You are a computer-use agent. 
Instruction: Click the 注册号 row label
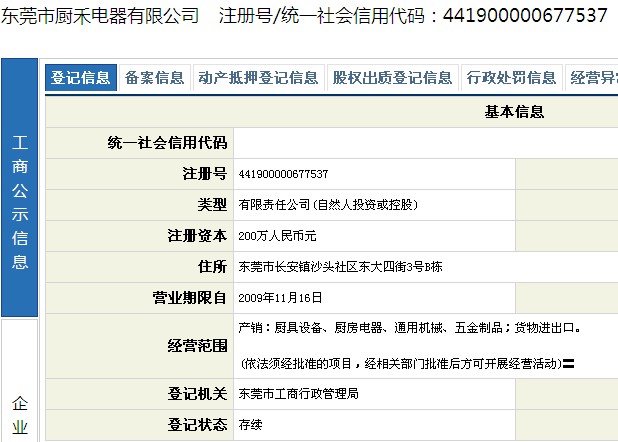point(205,174)
